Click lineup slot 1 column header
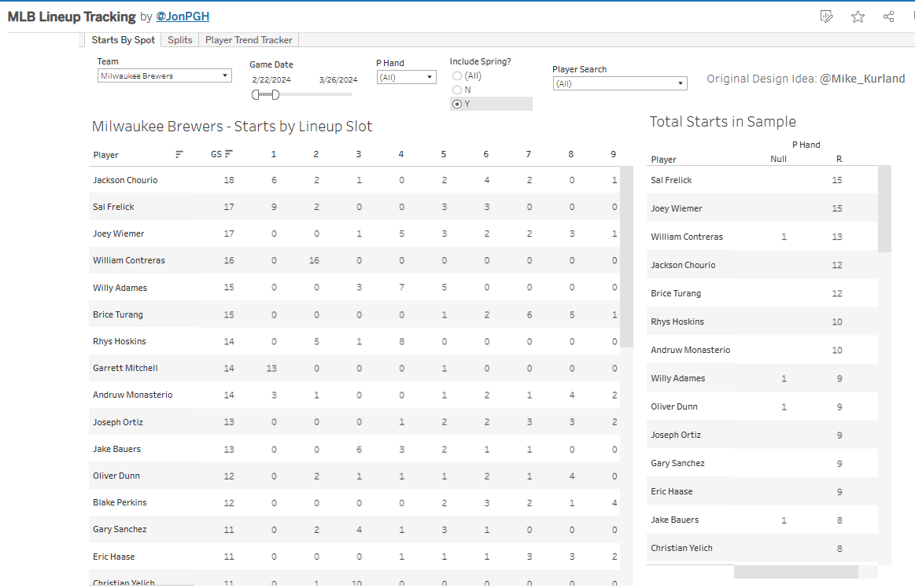Screen dimensions: 915x588 (x=274, y=155)
